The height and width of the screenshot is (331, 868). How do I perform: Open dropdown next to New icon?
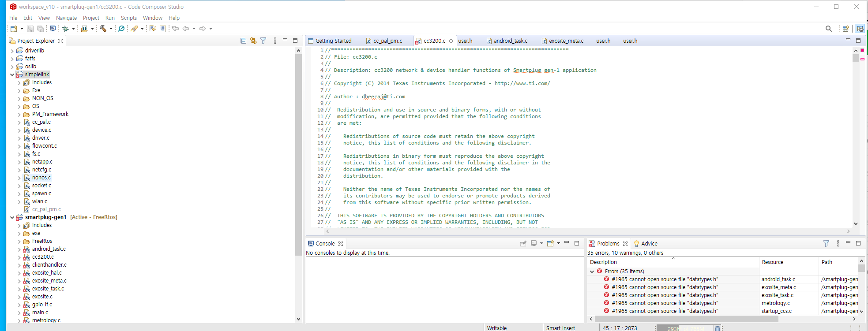pyautogui.click(x=22, y=29)
